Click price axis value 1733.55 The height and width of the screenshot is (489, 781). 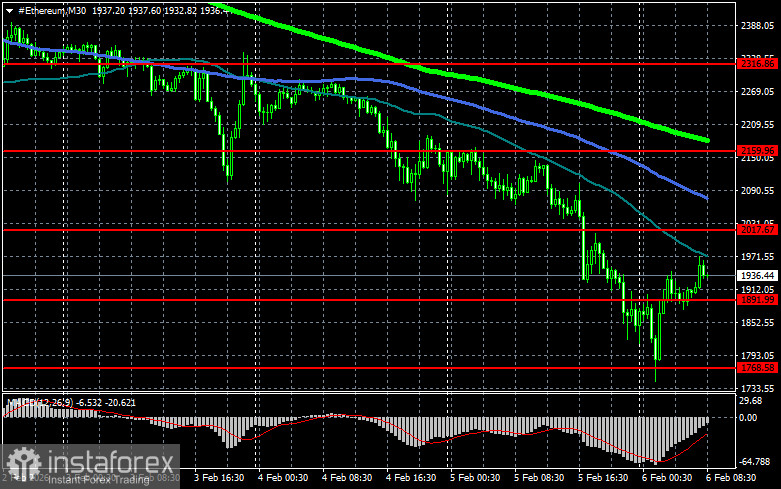(757, 388)
